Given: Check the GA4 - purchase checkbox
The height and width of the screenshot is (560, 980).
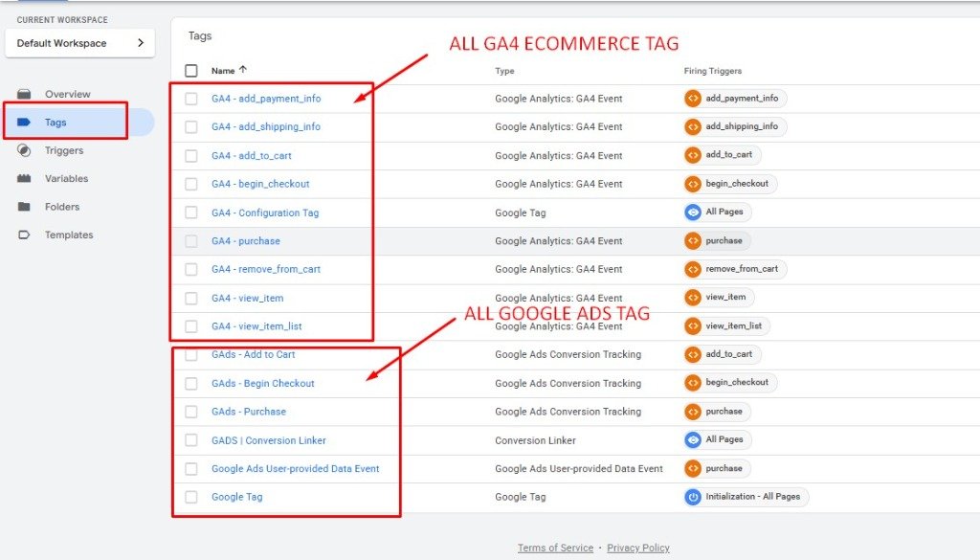Looking at the screenshot, I should (191, 241).
